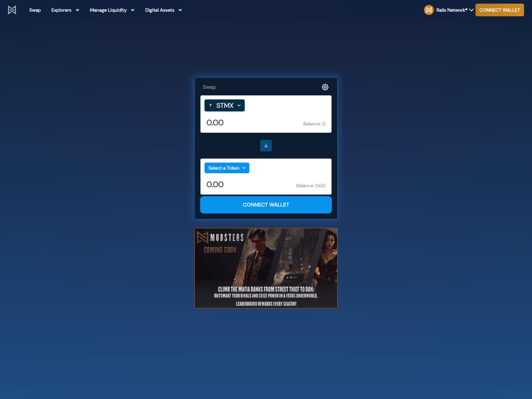The height and width of the screenshot is (399, 532).
Task: Click the Rails Network logo in the navbar
Action: tap(12, 10)
